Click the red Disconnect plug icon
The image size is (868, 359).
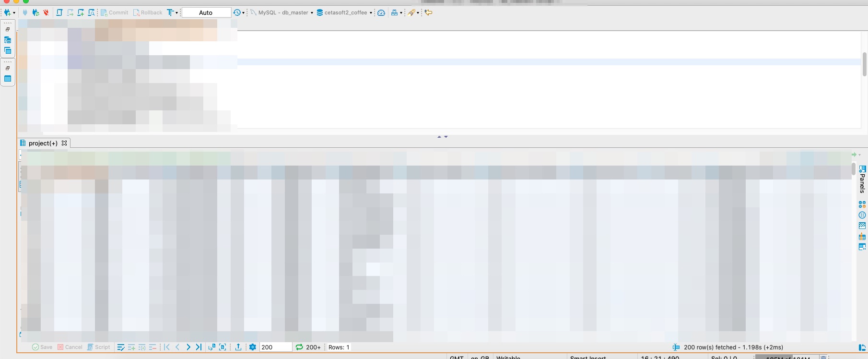(x=46, y=12)
